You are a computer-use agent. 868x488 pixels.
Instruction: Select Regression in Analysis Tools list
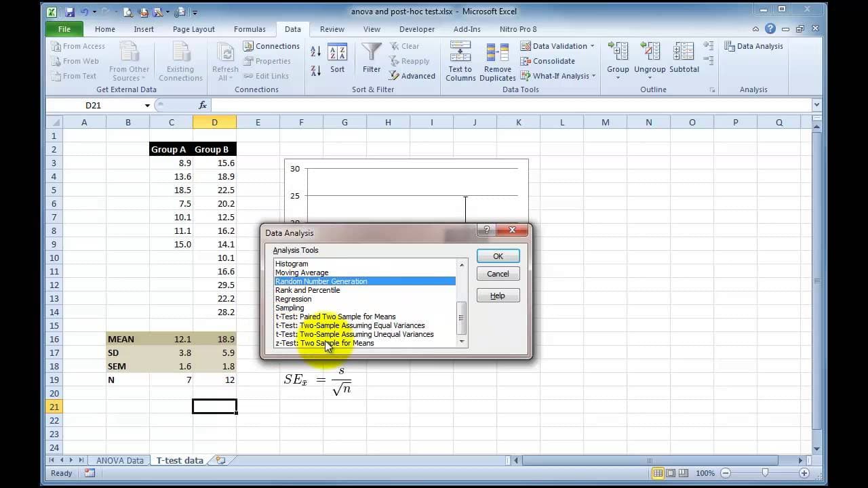click(365, 299)
